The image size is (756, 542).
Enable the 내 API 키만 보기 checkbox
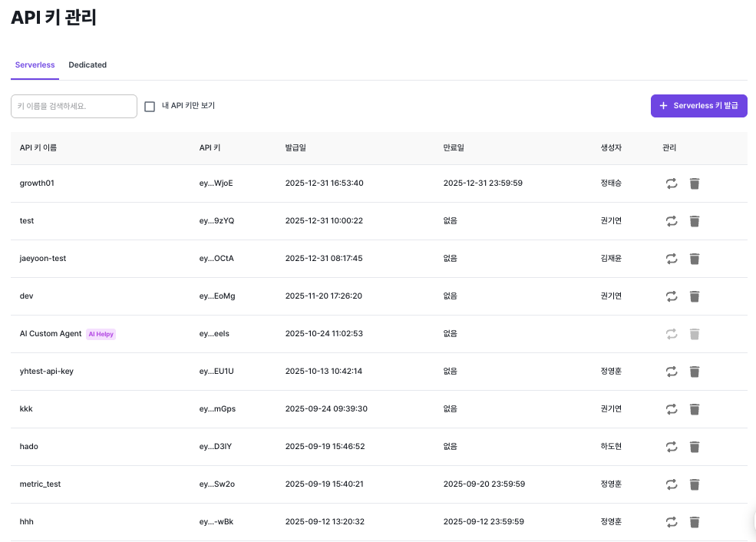click(150, 107)
